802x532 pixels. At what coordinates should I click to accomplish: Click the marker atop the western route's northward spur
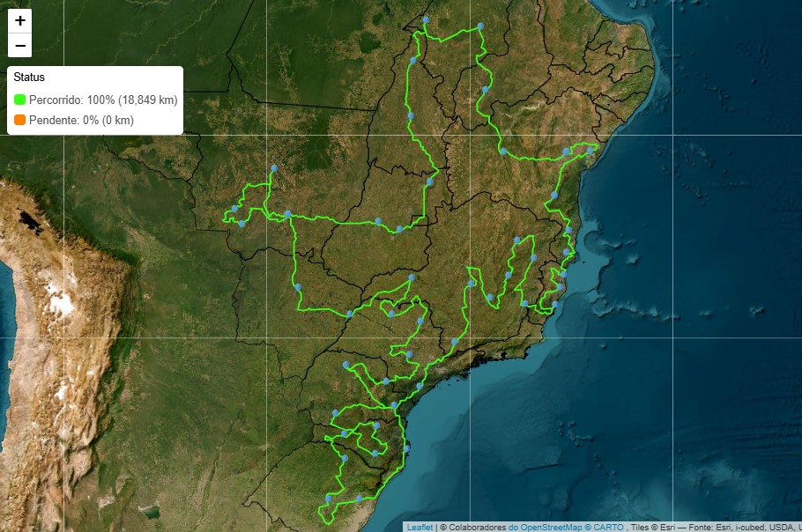(274, 168)
